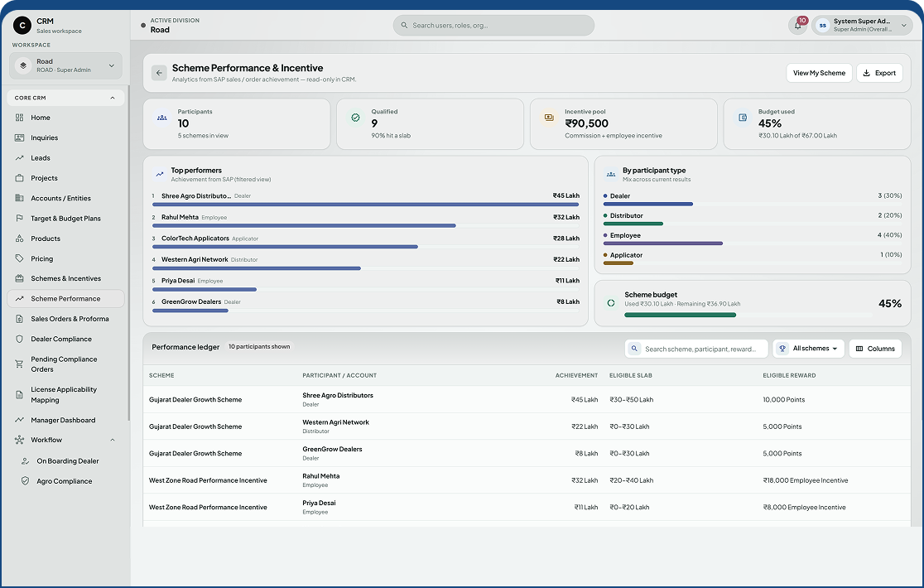
Task: Click the License Applicability Mapping file icon
Action: pyautogui.click(x=19, y=395)
